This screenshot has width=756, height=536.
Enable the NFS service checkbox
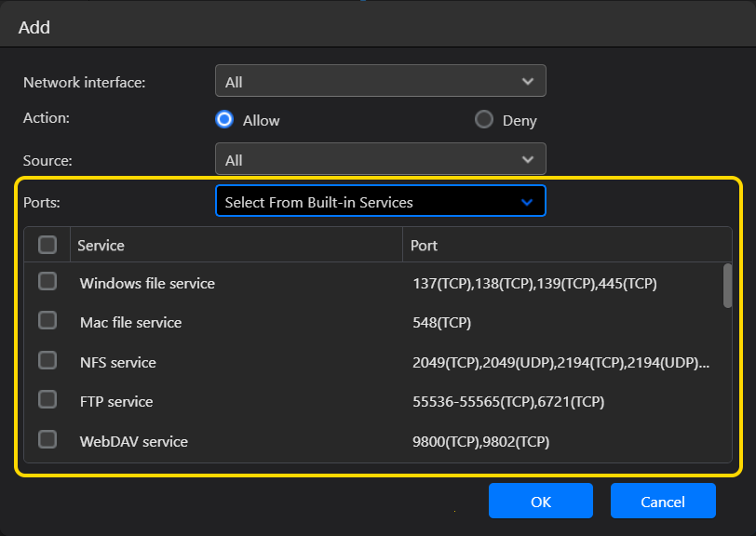47,360
